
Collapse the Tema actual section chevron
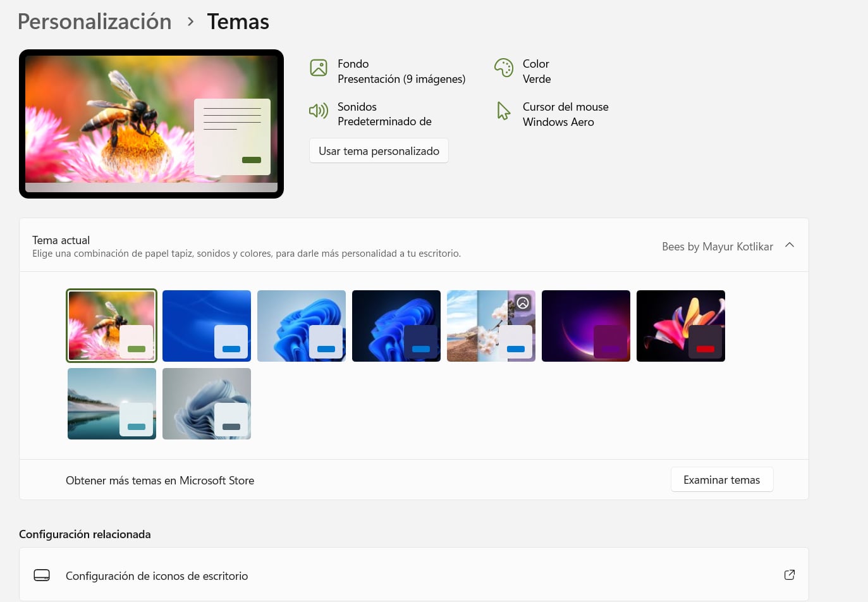790,245
